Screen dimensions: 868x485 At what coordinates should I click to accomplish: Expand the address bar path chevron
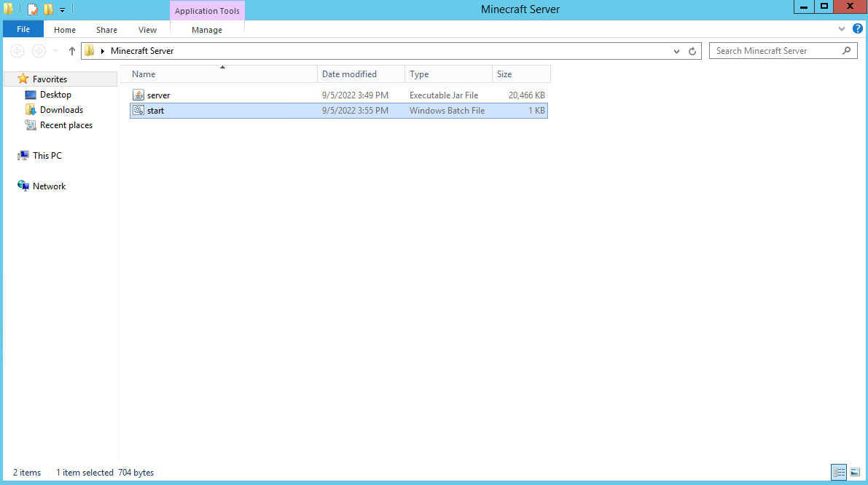coord(103,51)
